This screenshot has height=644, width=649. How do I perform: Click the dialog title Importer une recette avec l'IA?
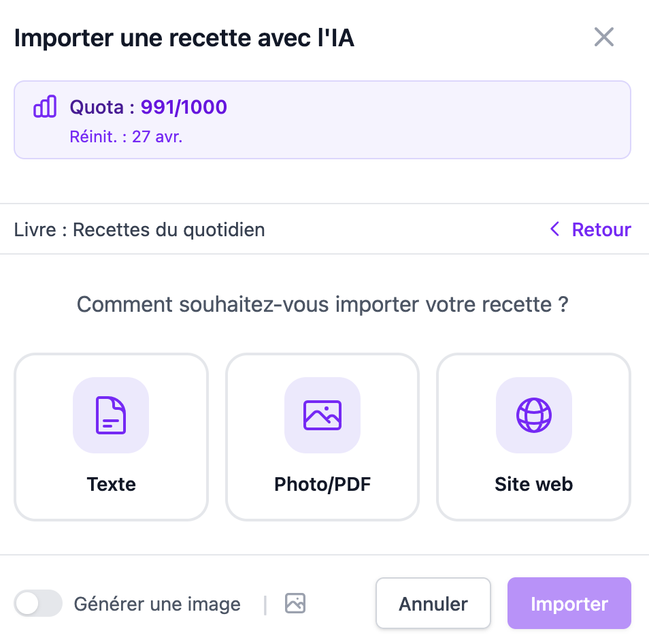184,37
